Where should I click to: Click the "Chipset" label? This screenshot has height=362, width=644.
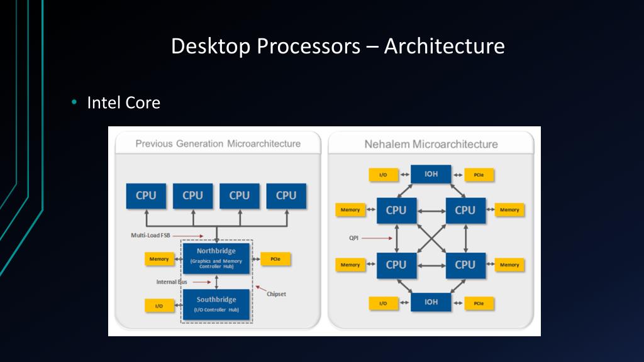point(276,294)
